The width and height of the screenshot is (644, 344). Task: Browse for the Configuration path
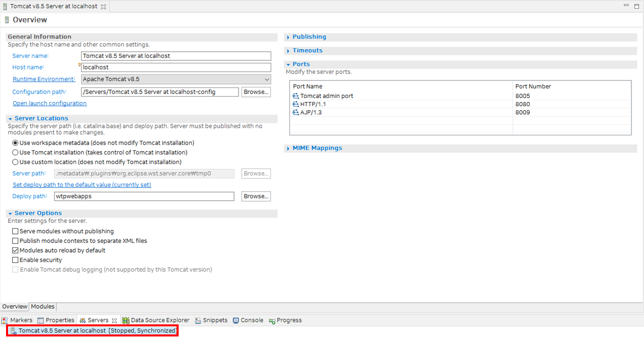(x=256, y=92)
